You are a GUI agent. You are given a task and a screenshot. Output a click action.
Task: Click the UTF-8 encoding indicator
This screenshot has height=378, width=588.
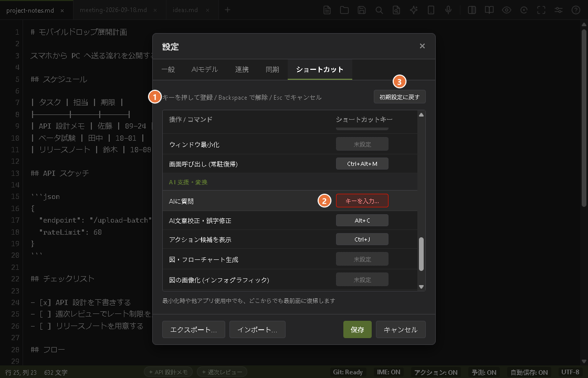tap(570, 372)
